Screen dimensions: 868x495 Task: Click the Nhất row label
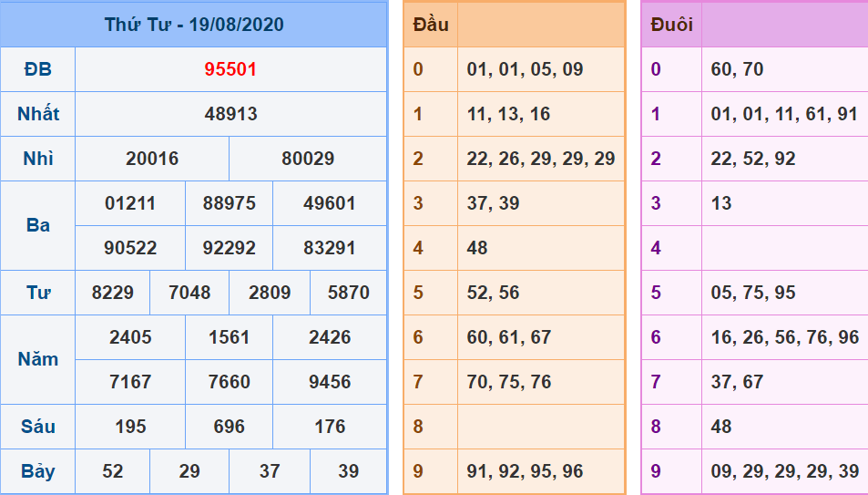point(38,114)
